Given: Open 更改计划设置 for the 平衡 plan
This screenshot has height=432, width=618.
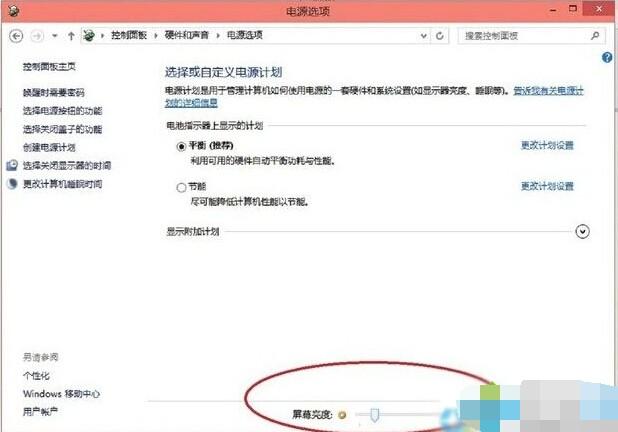Looking at the screenshot, I should tap(547, 146).
